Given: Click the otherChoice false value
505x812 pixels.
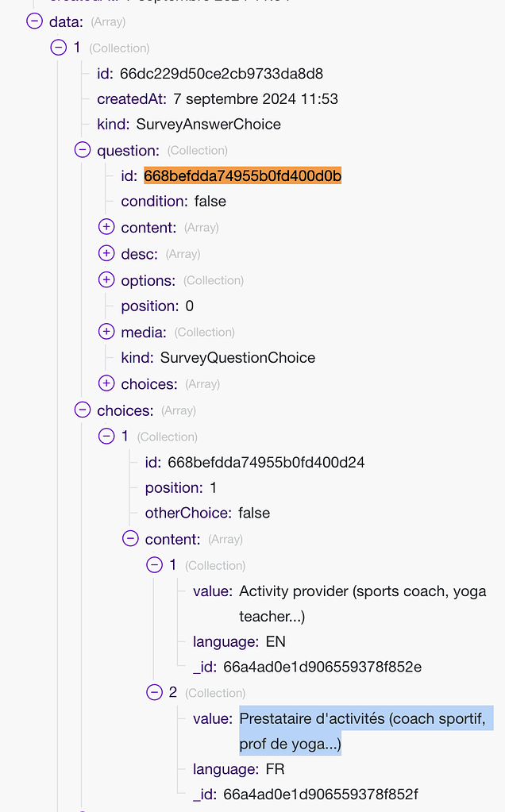Looking at the screenshot, I should (253, 513).
